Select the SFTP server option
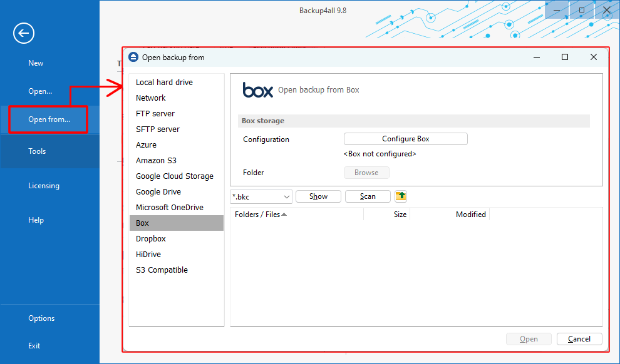 pyautogui.click(x=157, y=129)
